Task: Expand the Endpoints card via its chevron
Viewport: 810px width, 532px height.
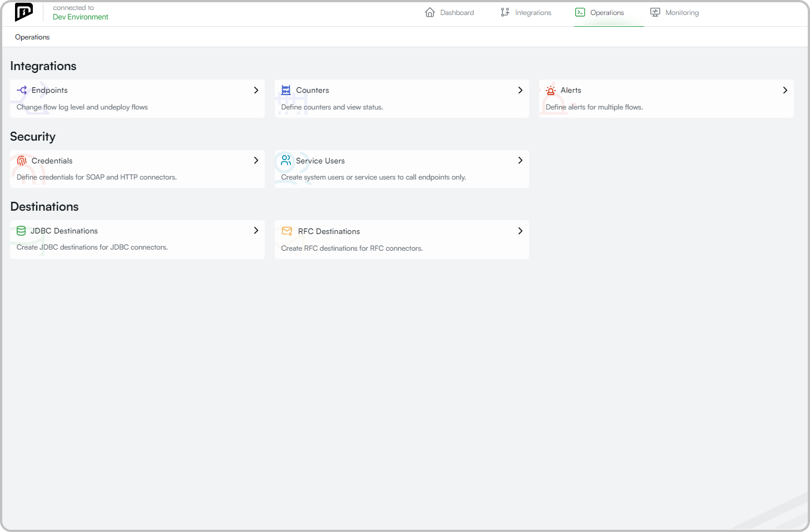Action: pos(256,90)
